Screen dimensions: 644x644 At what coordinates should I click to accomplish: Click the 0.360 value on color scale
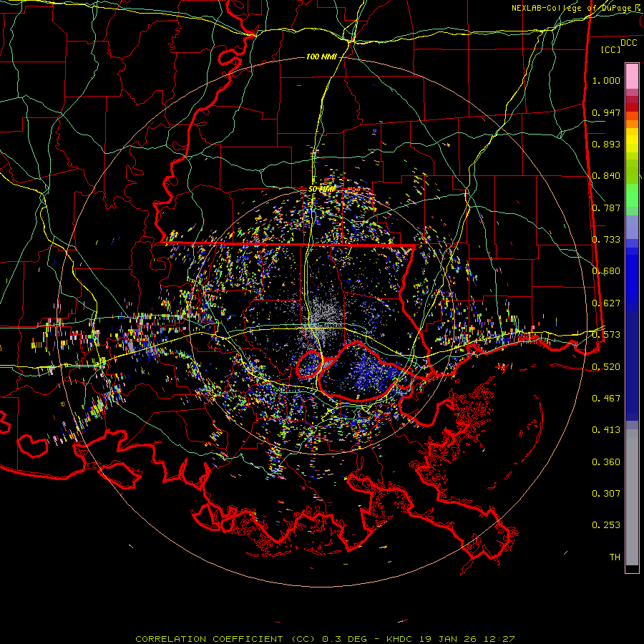click(x=606, y=462)
